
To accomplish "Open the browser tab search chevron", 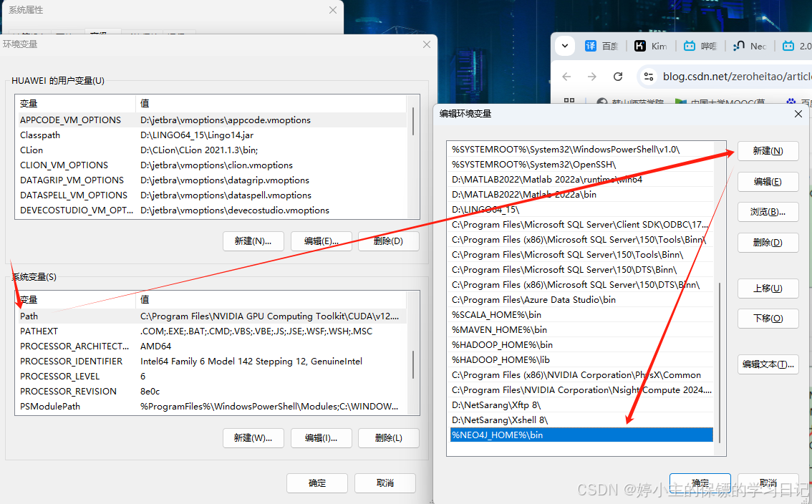I will point(565,46).
